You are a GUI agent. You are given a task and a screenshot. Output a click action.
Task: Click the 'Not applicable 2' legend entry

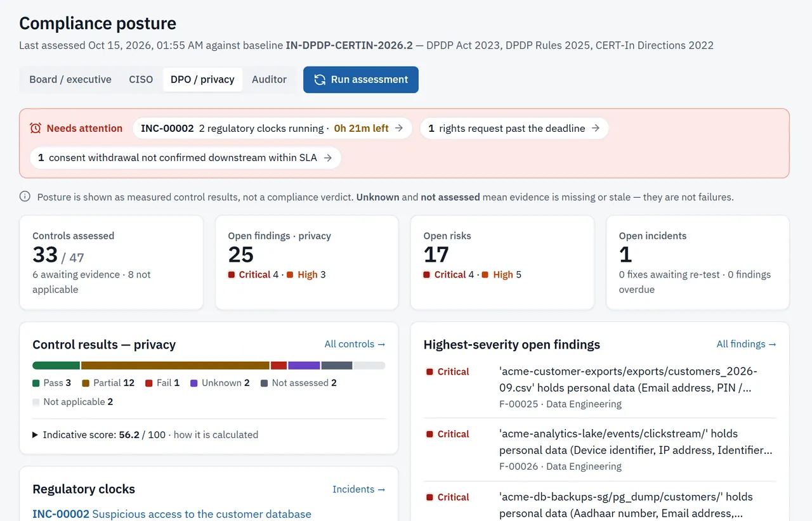coord(73,402)
